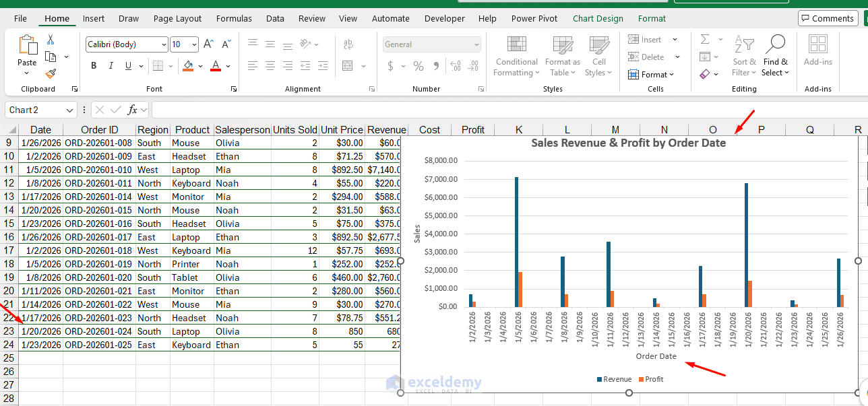The height and width of the screenshot is (406, 868).
Task: Toggle Italic formatting
Action: pos(111,66)
